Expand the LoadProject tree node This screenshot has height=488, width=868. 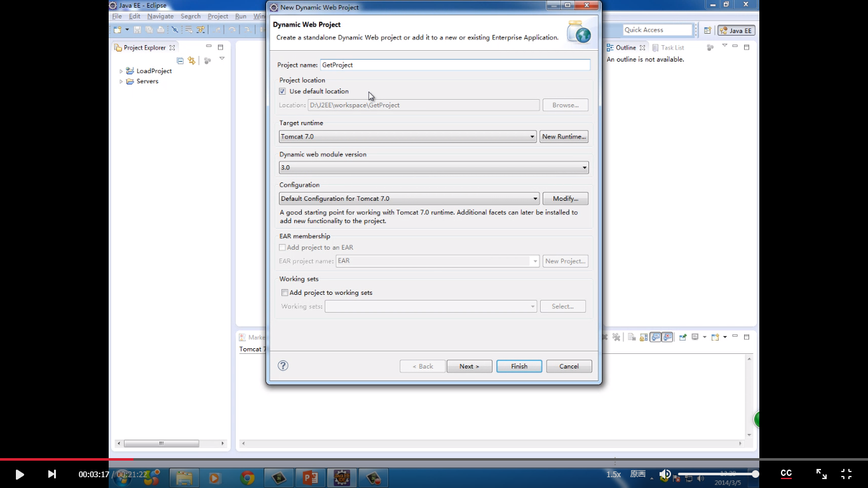[x=121, y=71]
